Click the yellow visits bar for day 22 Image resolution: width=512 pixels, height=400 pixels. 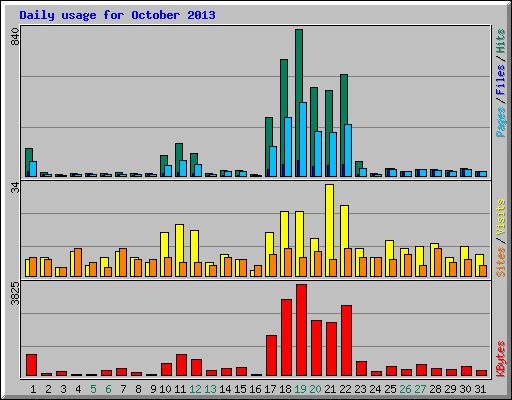[344, 227]
